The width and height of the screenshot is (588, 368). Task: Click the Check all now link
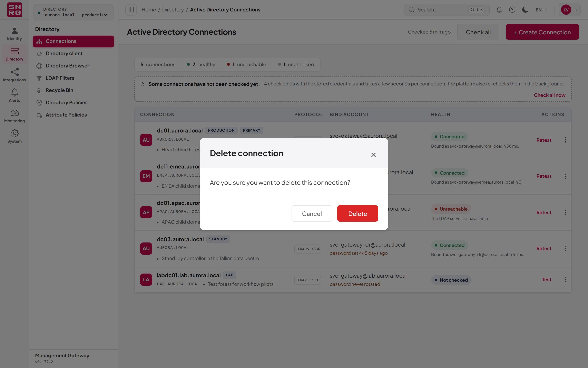(550, 95)
